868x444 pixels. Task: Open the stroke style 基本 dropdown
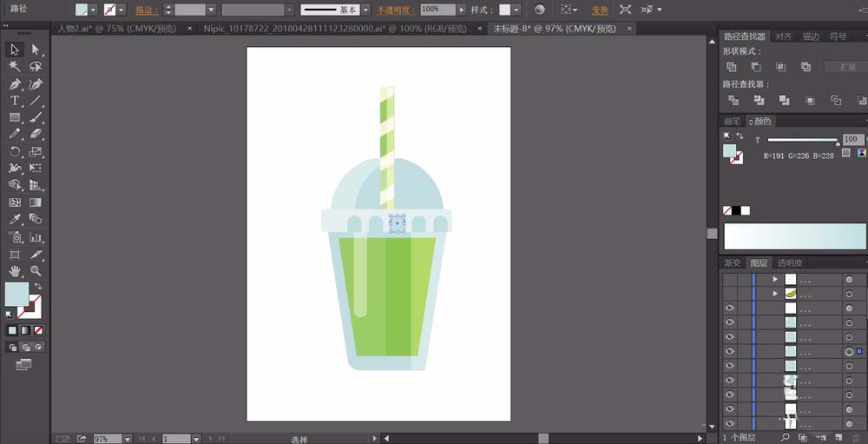click(x=365, y=10)
